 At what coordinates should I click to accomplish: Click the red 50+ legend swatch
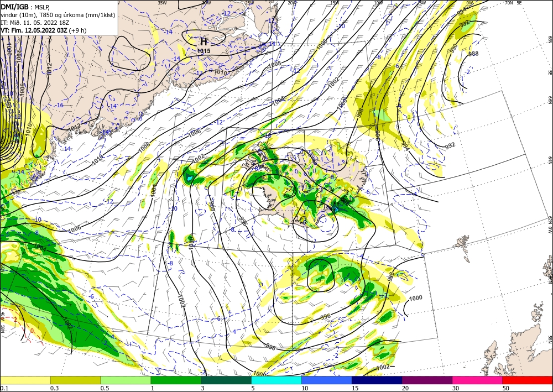528,380
